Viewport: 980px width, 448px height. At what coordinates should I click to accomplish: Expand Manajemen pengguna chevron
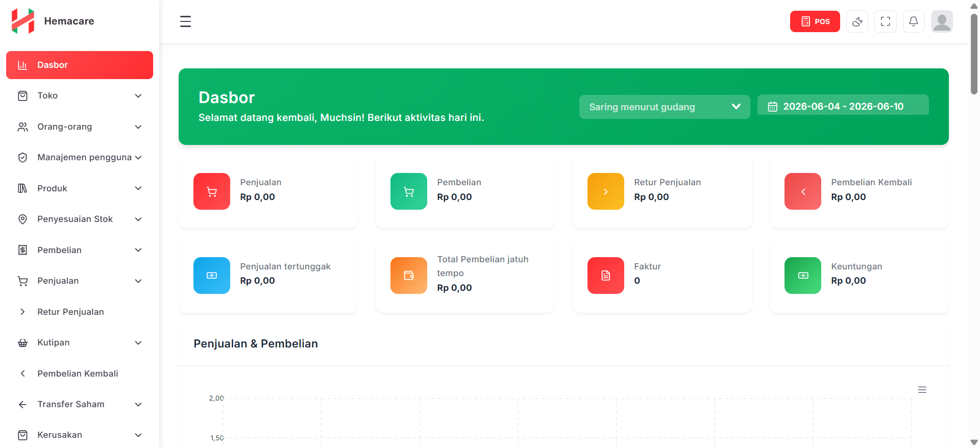click(138, 158)
